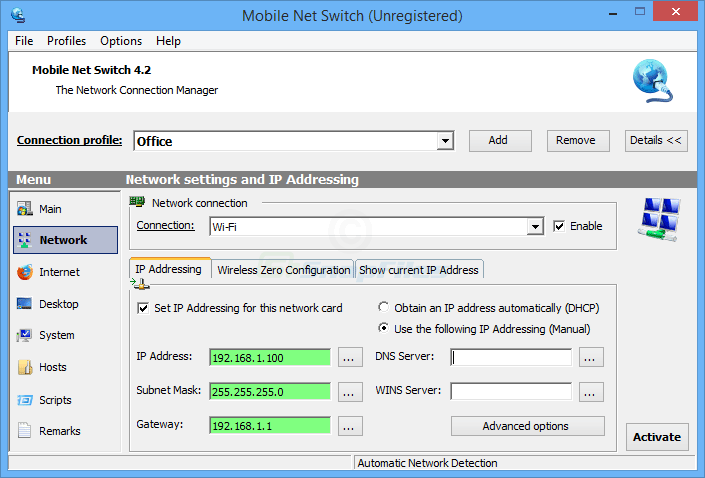This screenshot has height=478, width=705.
Task: Open the Connection profile dropdown arrow
Action: pos(445,141)
